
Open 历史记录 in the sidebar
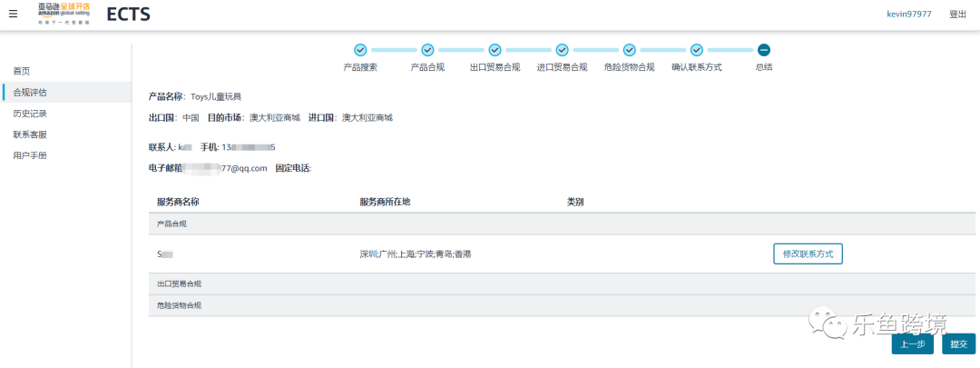click(30, 114)
